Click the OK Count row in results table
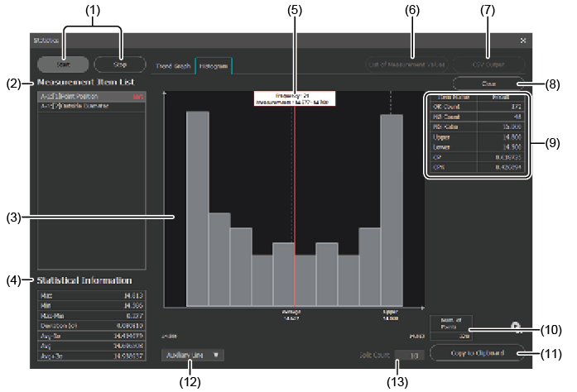Viewport: 577px width, 392px height. click(x=476, y=107)
